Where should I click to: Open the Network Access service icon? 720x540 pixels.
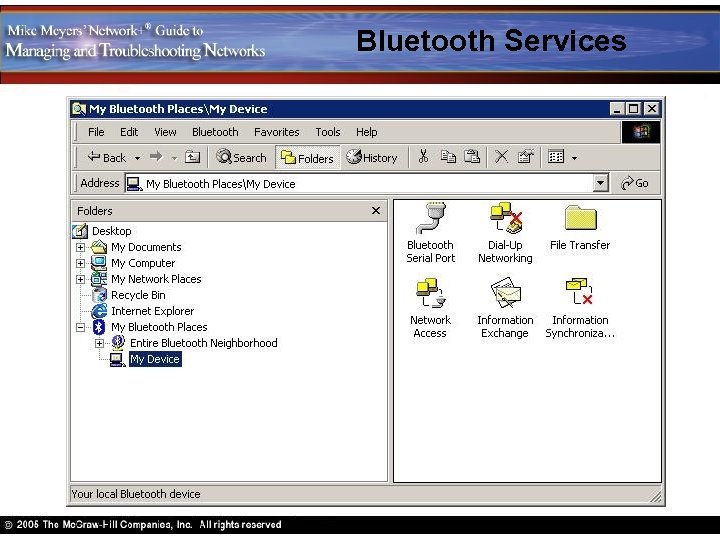430,294
